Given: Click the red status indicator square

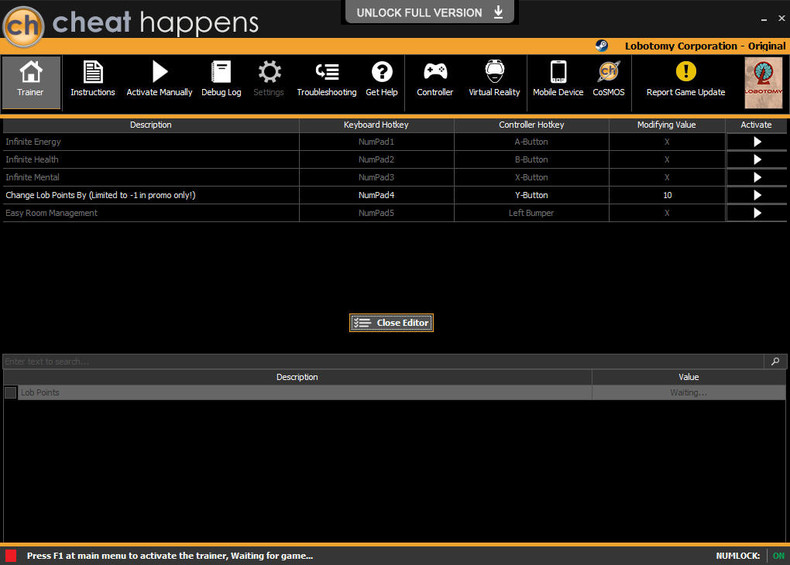Looking at the screenshot, I should 11,556.
